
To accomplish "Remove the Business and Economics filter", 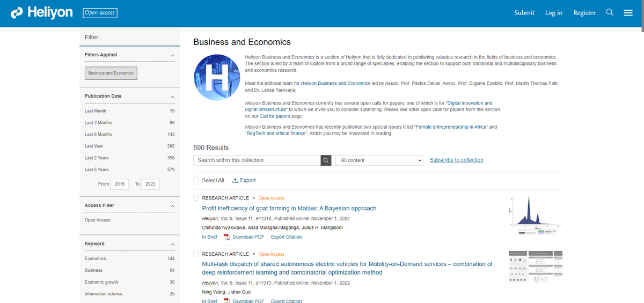I will 111,73.
